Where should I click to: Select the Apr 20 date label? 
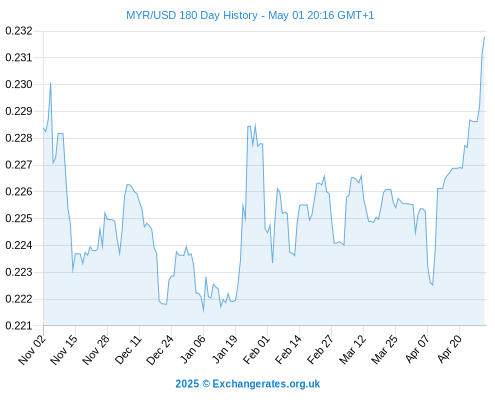coord(449,350)
